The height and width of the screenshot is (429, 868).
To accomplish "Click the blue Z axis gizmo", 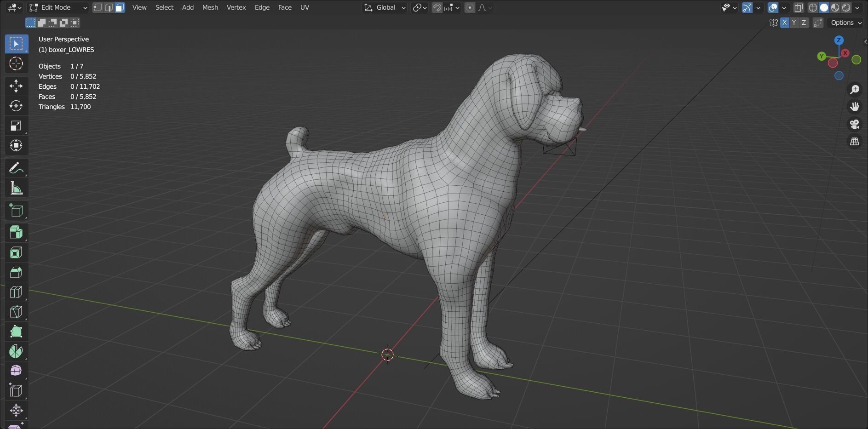I will [x=839, y=40].
